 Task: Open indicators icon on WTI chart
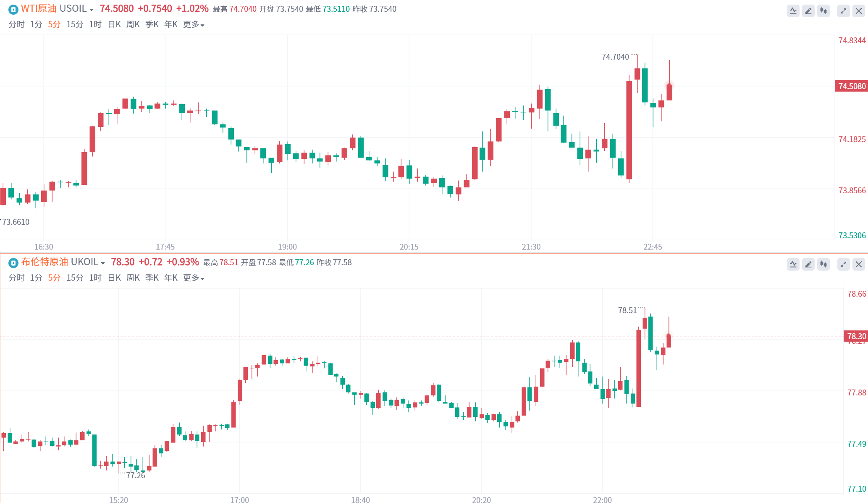coord(793,11)
